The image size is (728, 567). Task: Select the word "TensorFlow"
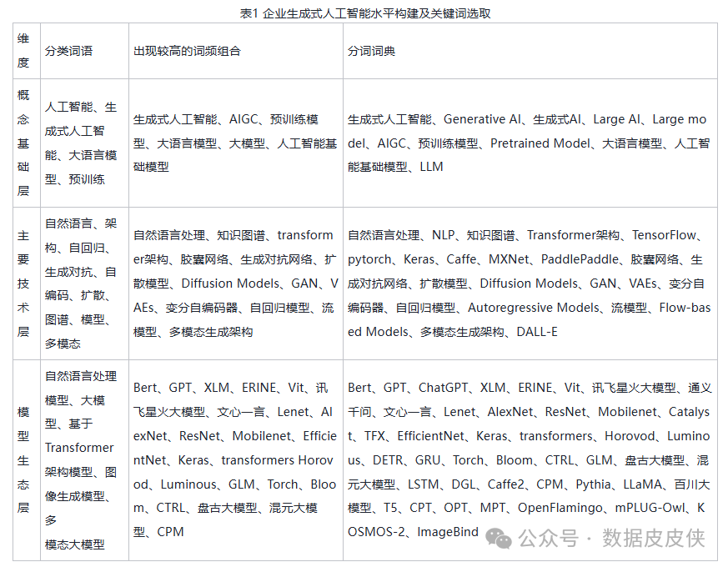pos(664,235)
